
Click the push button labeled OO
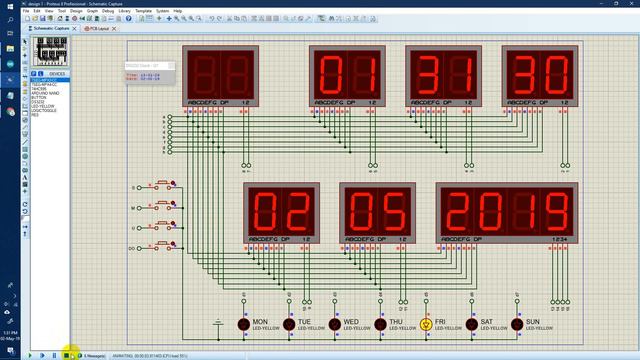coord(163,245)
